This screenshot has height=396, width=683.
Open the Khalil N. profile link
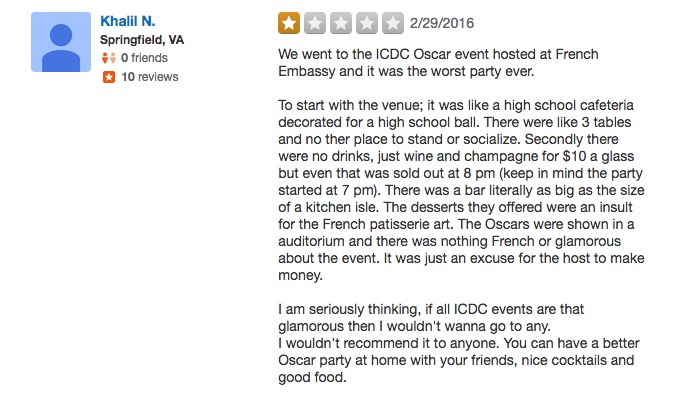pyautogui.click(x=128, y=21)
